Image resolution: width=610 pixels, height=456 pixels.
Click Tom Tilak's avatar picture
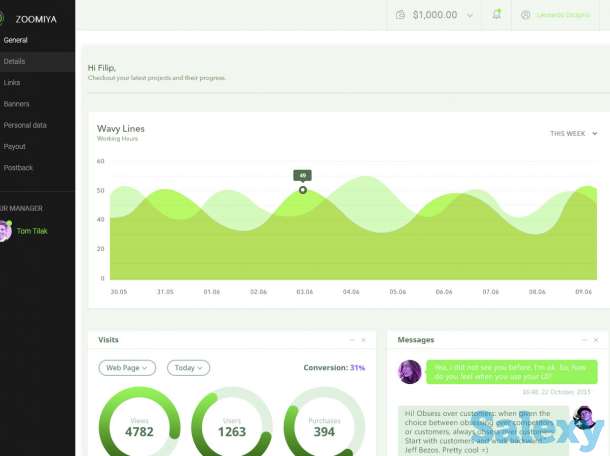click(5, 231)
